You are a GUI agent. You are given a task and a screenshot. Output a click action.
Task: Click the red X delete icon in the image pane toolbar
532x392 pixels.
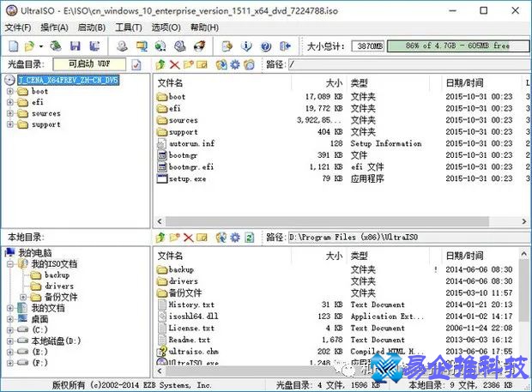tap(175, 64)
